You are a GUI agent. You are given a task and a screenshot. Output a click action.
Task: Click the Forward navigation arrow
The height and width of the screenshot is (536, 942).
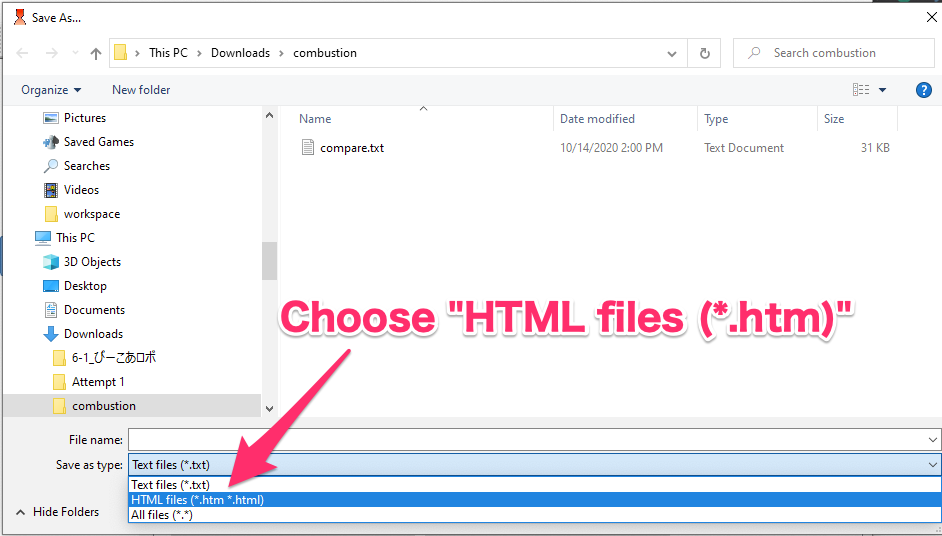(x=52, y=53)
